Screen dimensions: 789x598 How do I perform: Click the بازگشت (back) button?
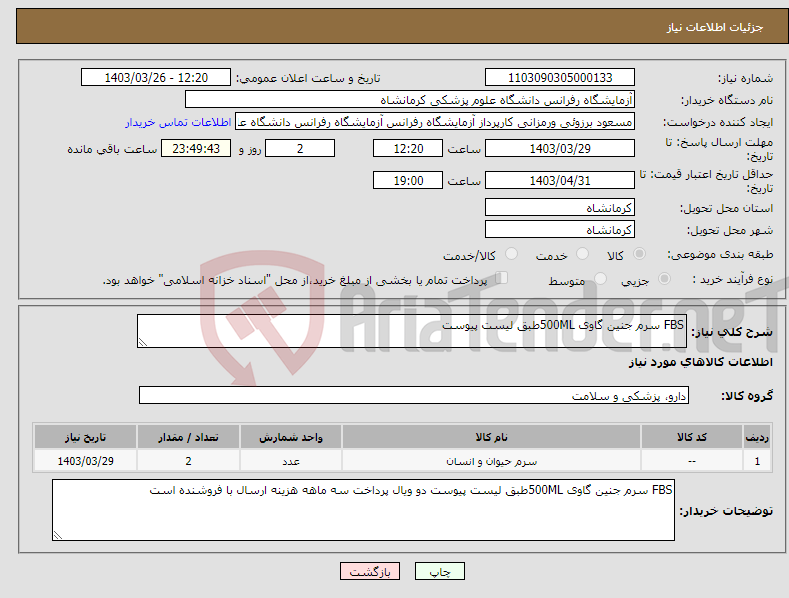click(370, 571)
